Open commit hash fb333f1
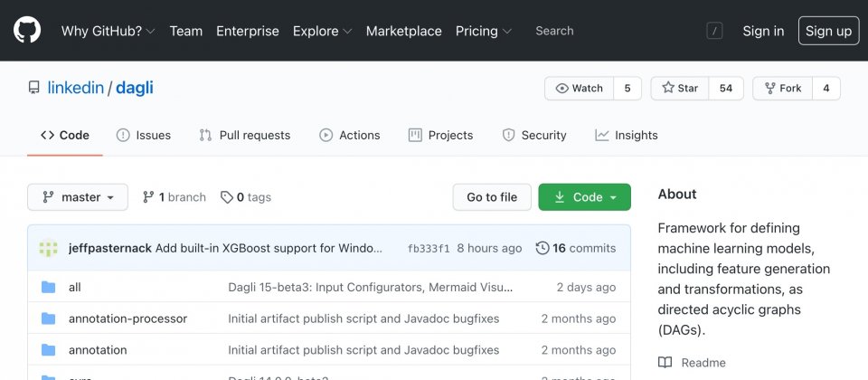 click(429, 248)
